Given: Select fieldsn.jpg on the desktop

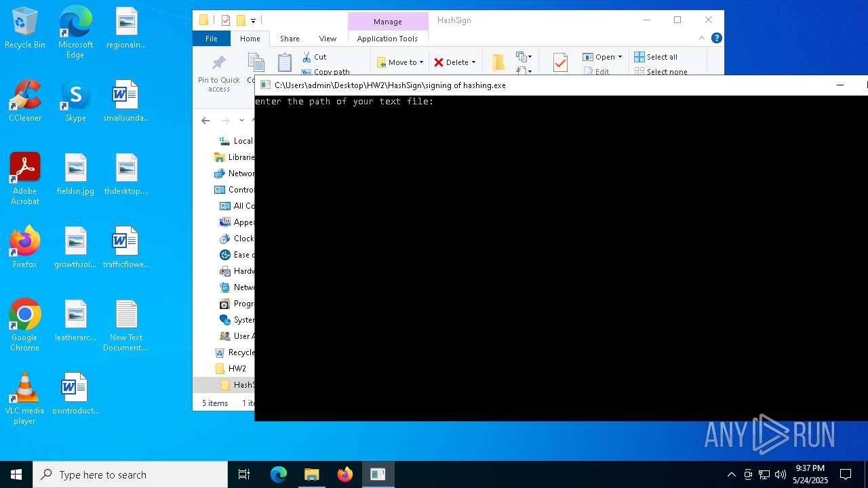Looking at the screenshot, I should 75,175.
